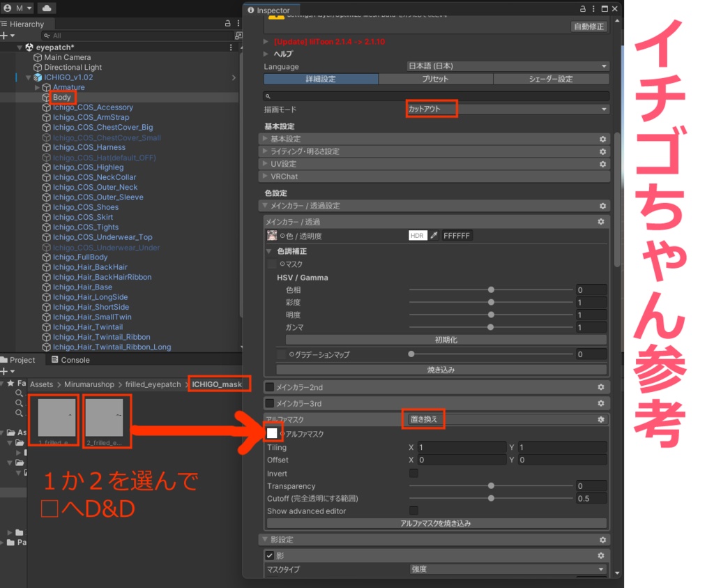Click the Transparency slider handle
Screen dimensions: 714x588
click(491, 486)
